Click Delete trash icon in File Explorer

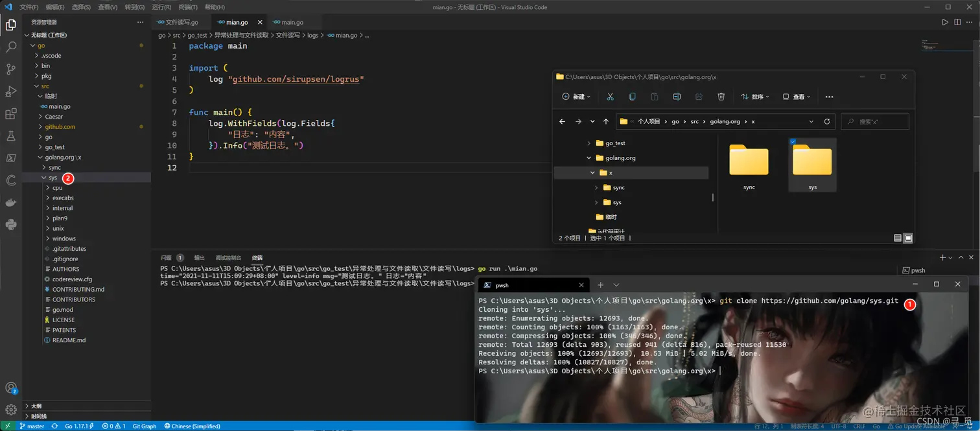coord(721,97)
